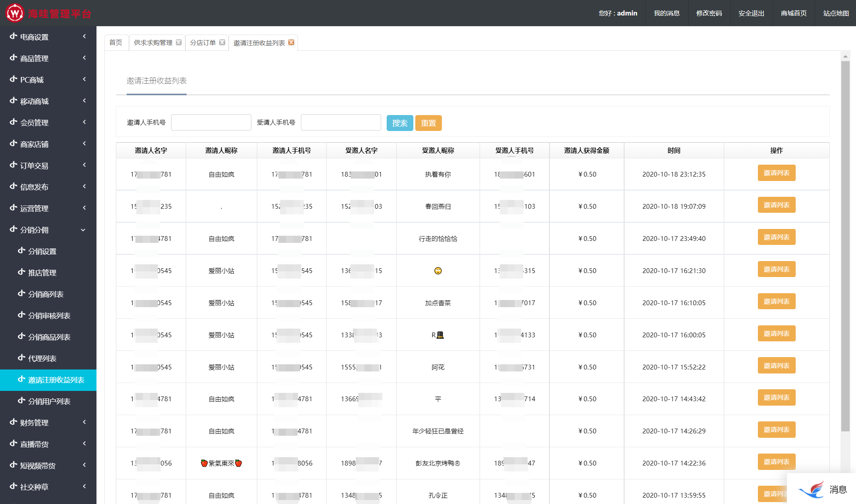Click the nickname 彭友北京烤鸭®
The height and width of the screenshot is (504, 856).
[438, 463]
